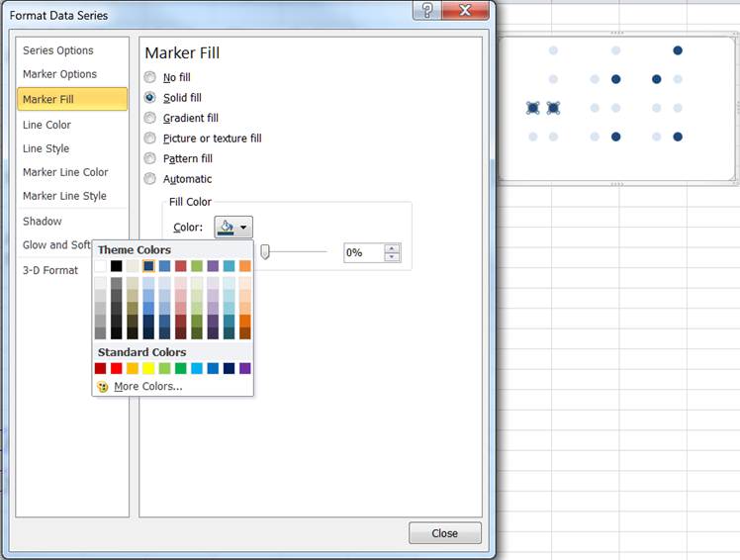
Task: Select the No fill radio button
Action: [x=150, y=77]
